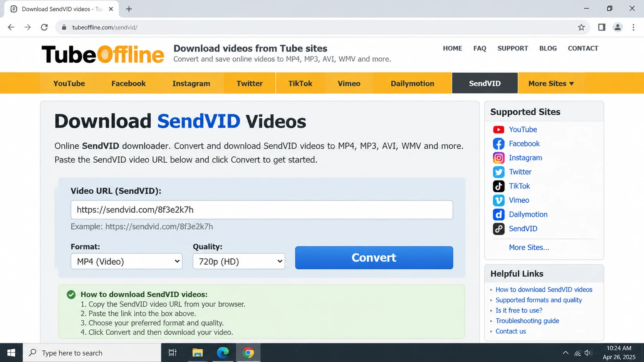This screenshot has height=362, width=644.
Task: Click the blue Convert button
Action: (x=374, y=258)
